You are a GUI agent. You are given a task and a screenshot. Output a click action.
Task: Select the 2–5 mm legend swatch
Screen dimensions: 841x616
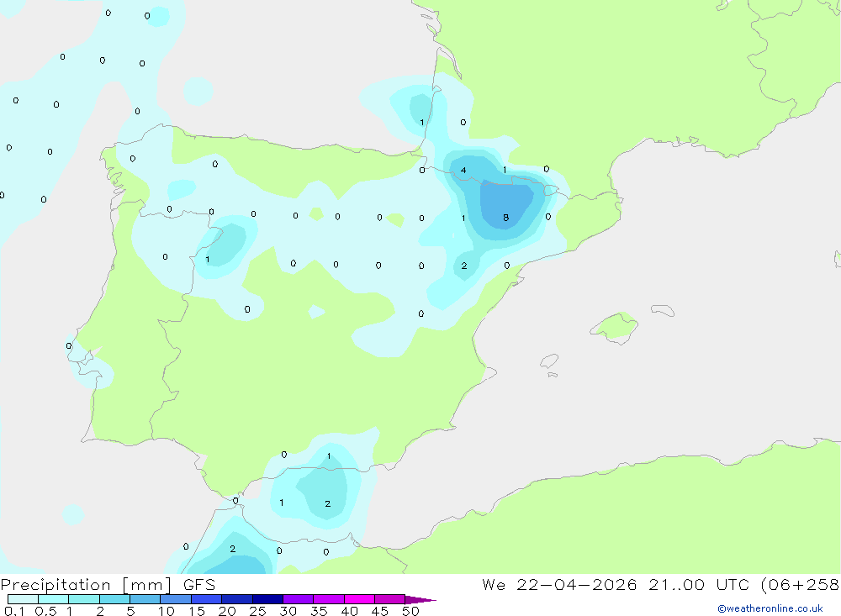tap(114, 599)
